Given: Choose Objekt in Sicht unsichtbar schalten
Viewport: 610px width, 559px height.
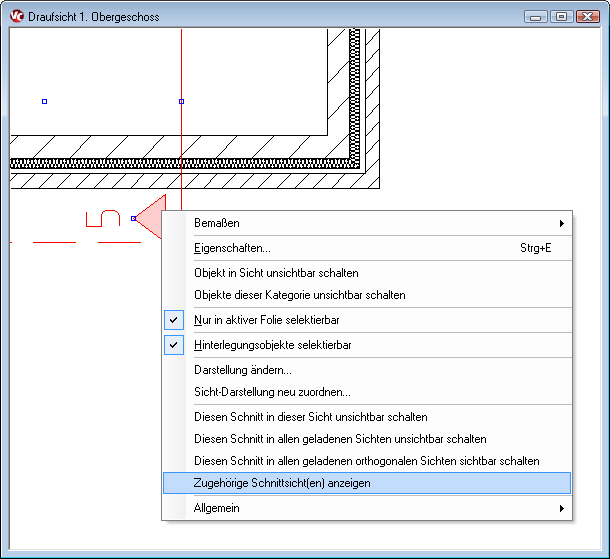Looking at the screenshot, I should tap(367, 273).
